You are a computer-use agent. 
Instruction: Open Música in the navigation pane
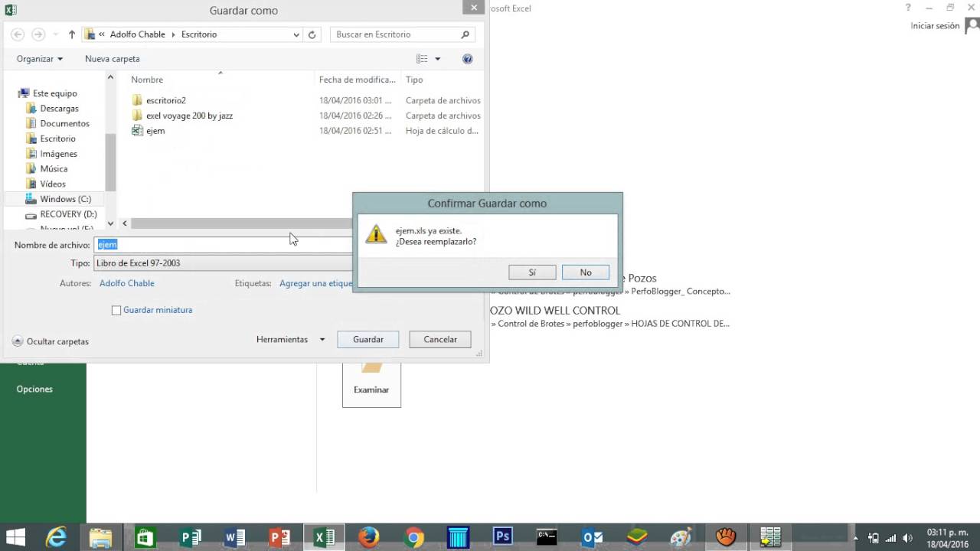pyautogui.click(x=54, y=168)
